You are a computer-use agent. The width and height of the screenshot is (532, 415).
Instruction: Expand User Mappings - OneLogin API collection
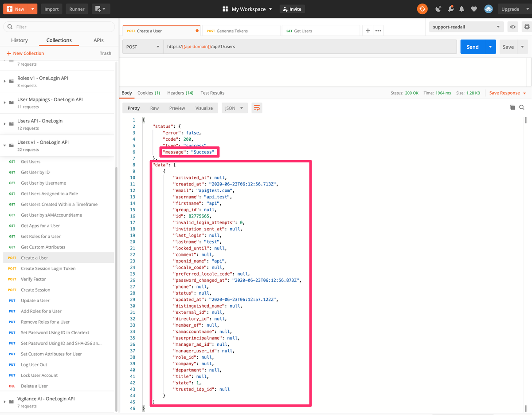[x=5, y=103]
